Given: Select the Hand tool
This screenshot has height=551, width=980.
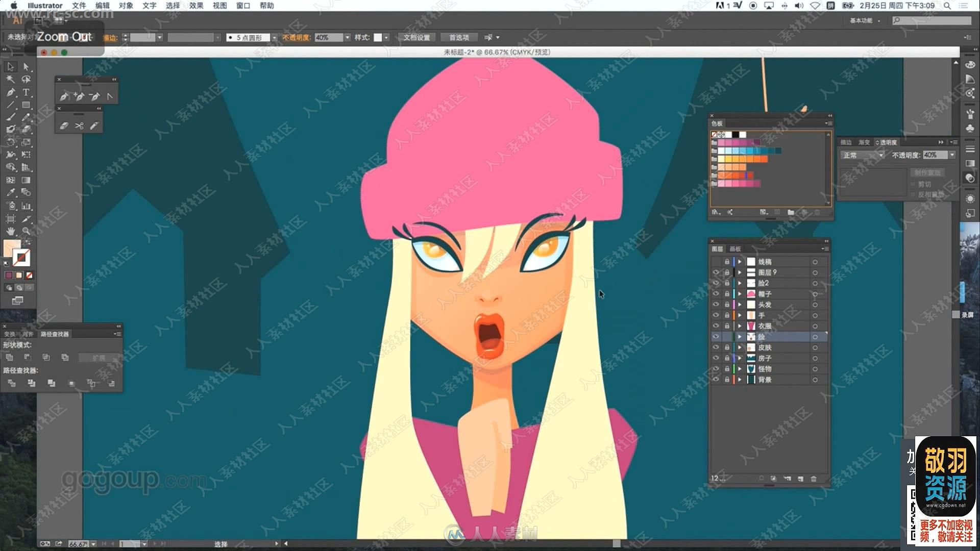Looking at the screenshot, I should pos(10,232).
